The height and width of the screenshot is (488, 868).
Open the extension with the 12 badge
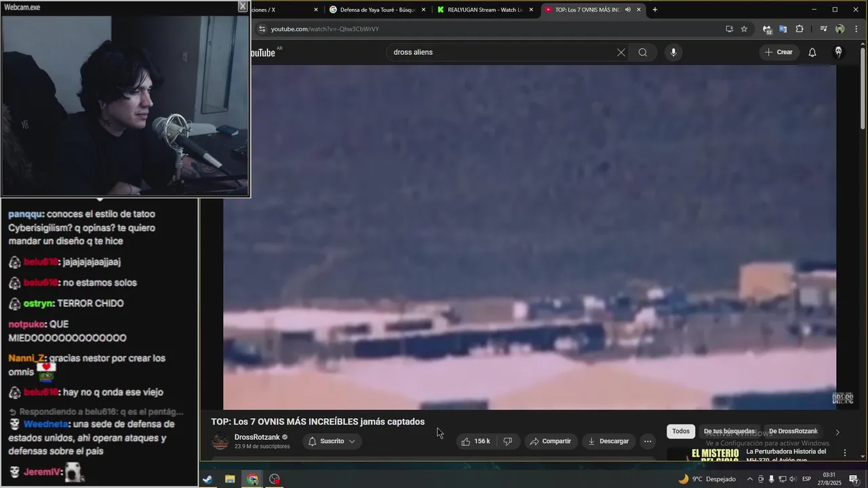pos(767,29)
